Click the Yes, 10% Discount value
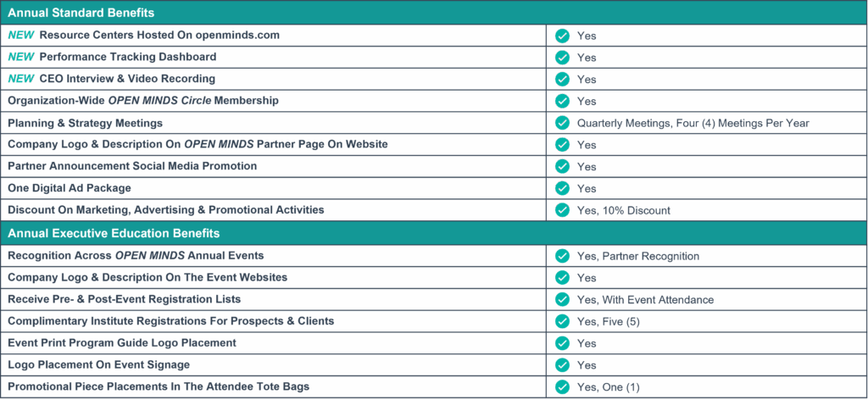The height and width of the screenshot is (400, 868). pyautogui.click(x=624, y=211)
